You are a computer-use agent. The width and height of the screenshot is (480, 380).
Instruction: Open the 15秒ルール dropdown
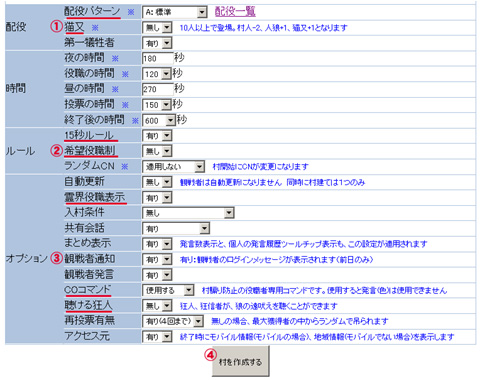click(x=157, y=136)
